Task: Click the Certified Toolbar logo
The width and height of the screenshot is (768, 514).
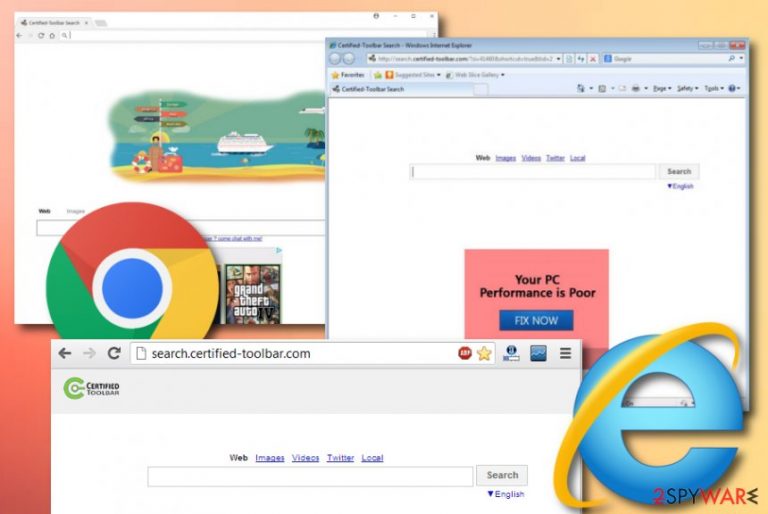Action: 92,388
